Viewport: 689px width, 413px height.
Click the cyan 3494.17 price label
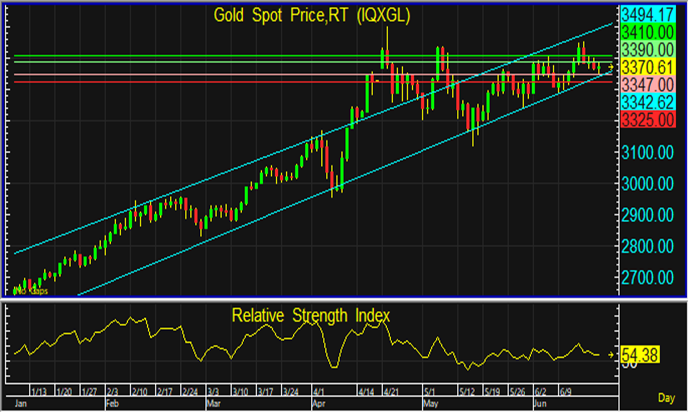point(648,14)
